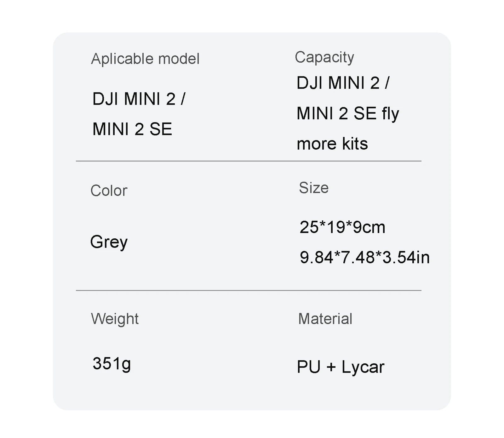
Task: Click the 'MINI 2 SE' model value
Action: 132,129
